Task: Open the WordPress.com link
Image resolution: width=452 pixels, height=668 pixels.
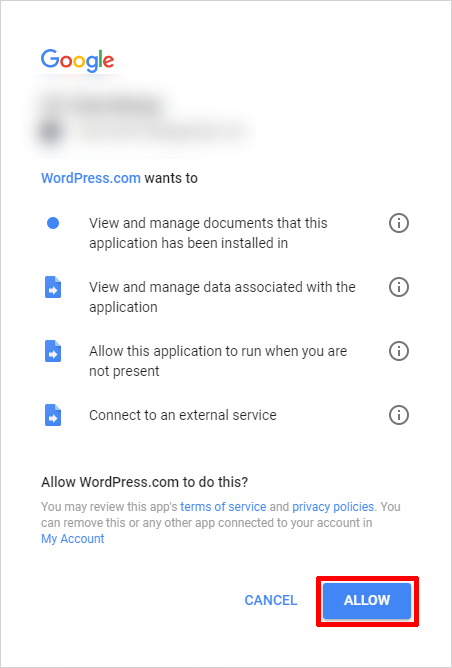Action: pos(91,178)
